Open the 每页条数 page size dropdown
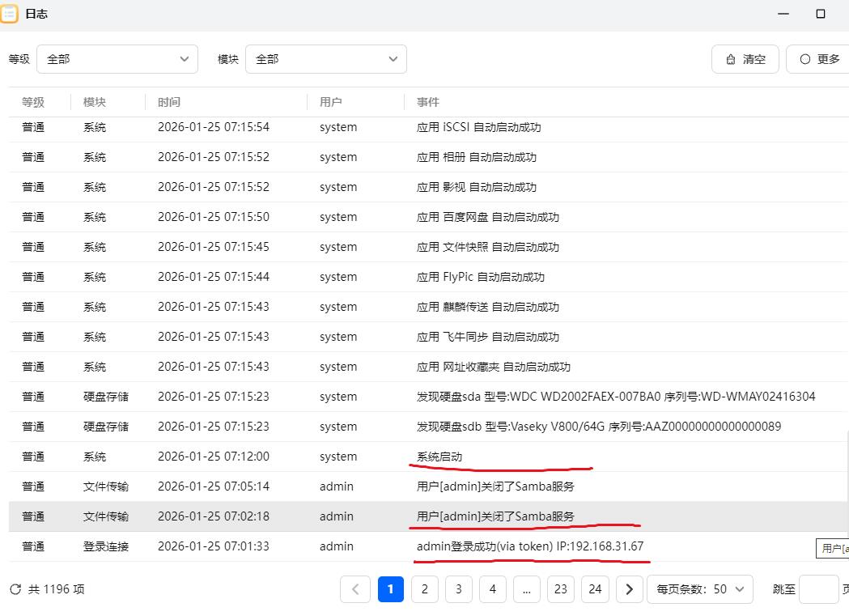The height and width of the screenshot is (616, 849). click(700, 589)
